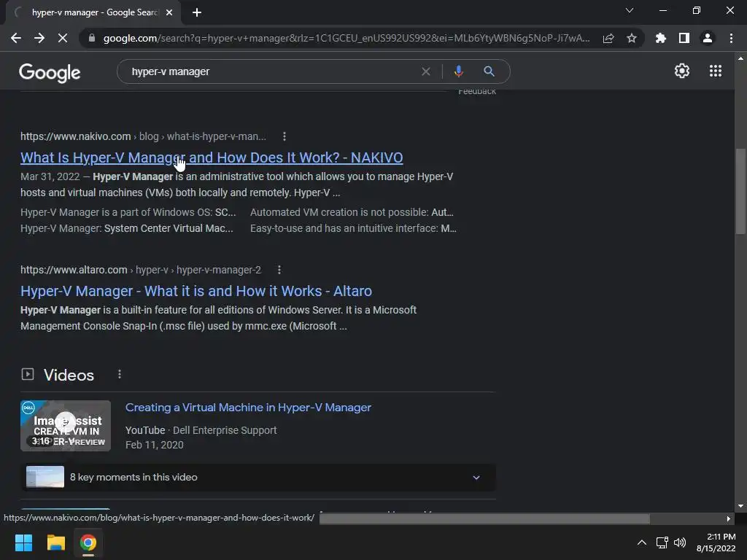
Task: Close the hyper-v manager tab
Action: coord(169,12)
